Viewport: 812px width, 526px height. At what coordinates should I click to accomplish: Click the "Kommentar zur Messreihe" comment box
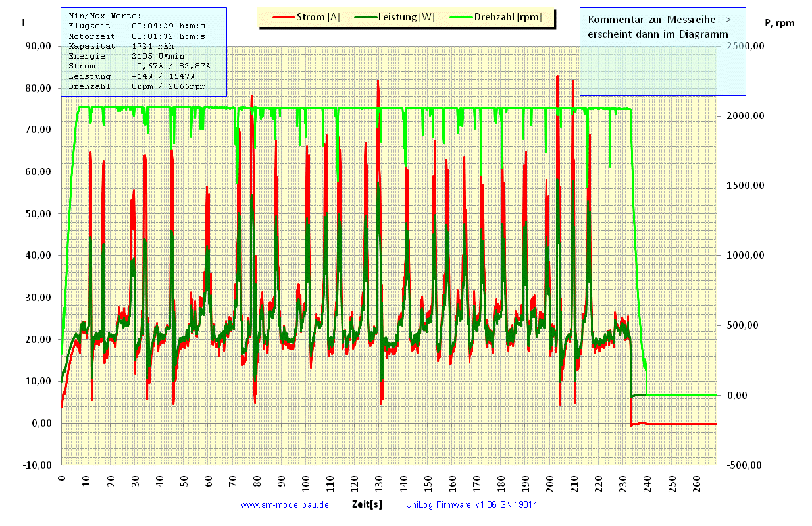pyautogui.click(x=663, y=51)
